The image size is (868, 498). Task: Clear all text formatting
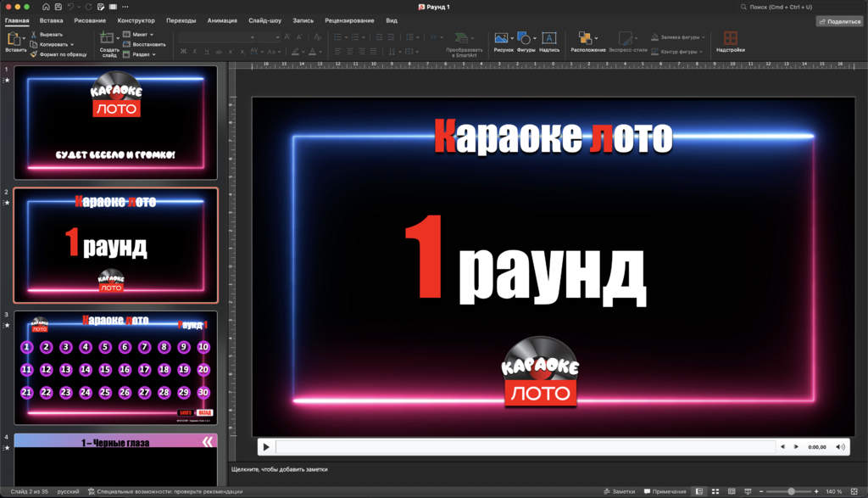coord(317,37)
